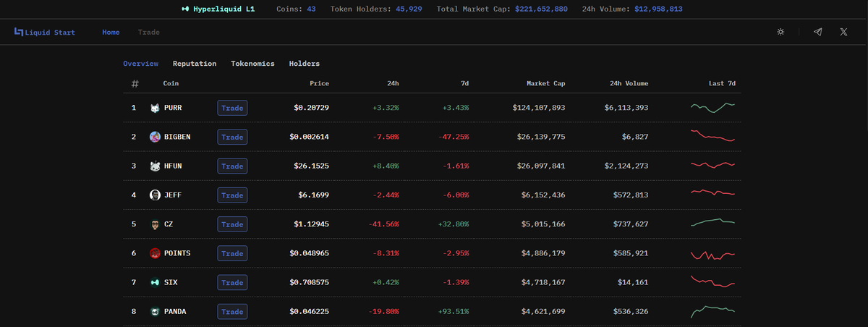Click the PANDA coin icon
The image size is (868, 327).
pos(155,312)
